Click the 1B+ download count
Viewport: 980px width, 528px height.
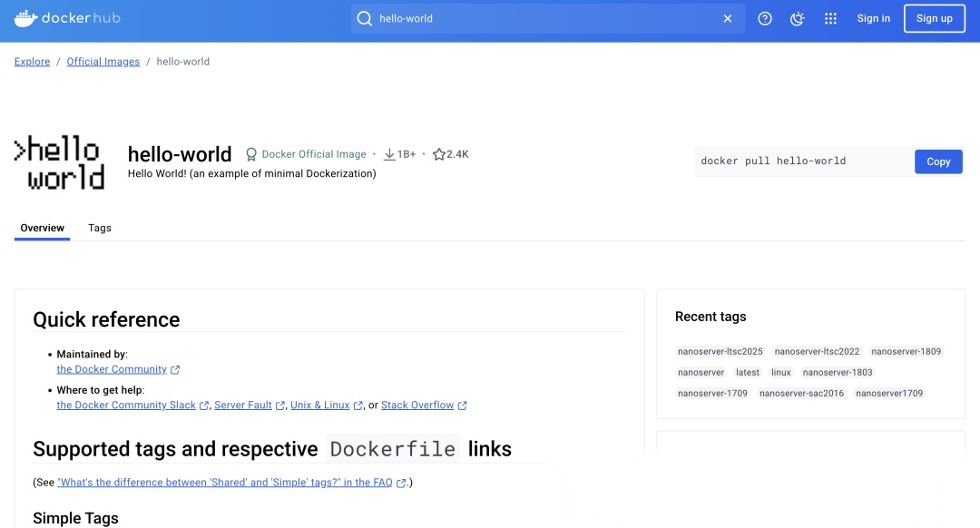pos(407,154)
